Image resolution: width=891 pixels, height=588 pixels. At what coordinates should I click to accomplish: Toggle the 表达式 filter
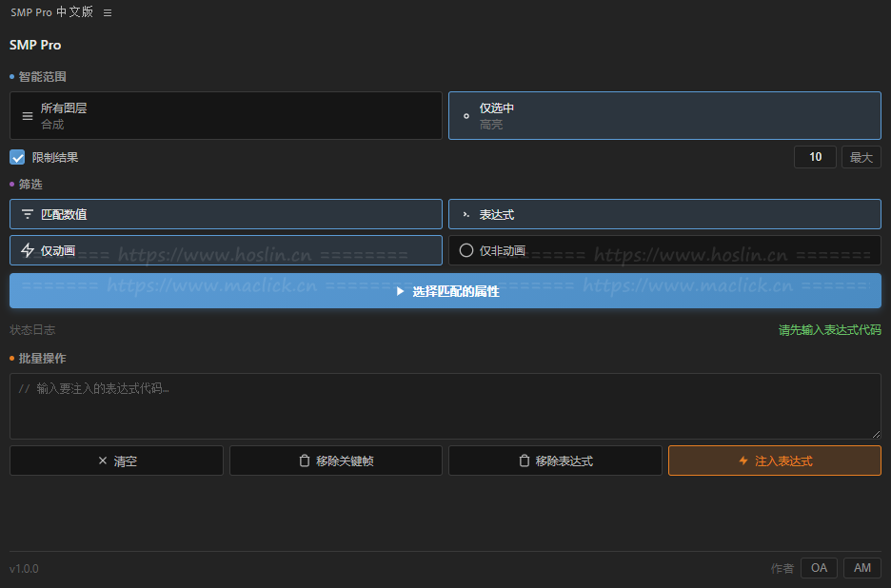663,214
